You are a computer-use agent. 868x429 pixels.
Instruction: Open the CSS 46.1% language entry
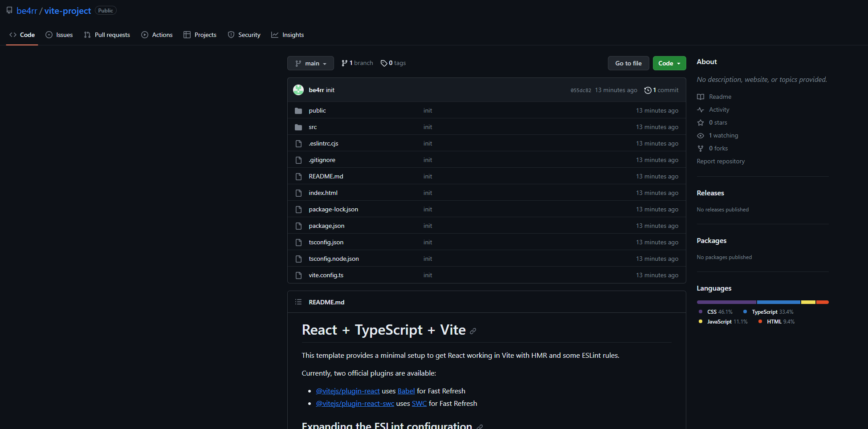[716, 312]
